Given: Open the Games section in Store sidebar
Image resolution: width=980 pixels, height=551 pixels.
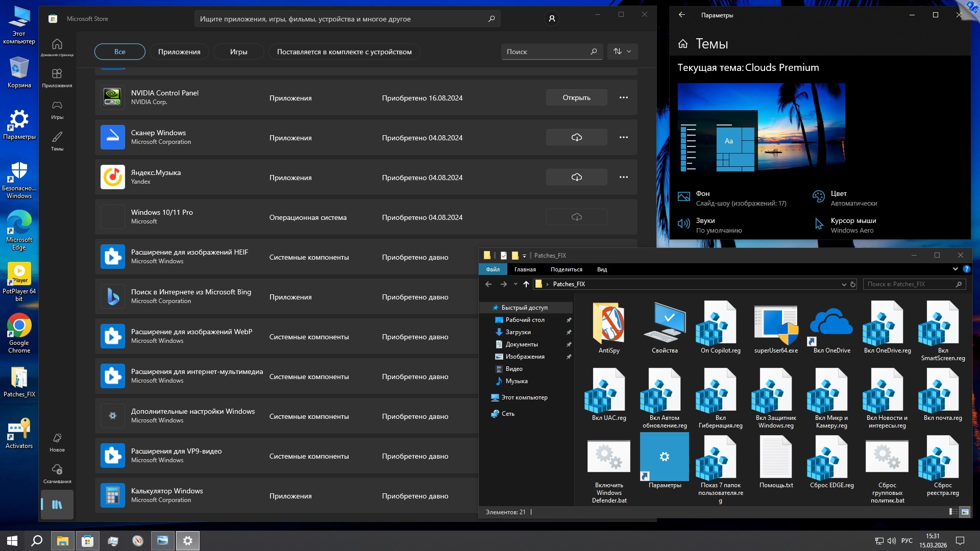Looking at the screenshot, I should 57,109.
